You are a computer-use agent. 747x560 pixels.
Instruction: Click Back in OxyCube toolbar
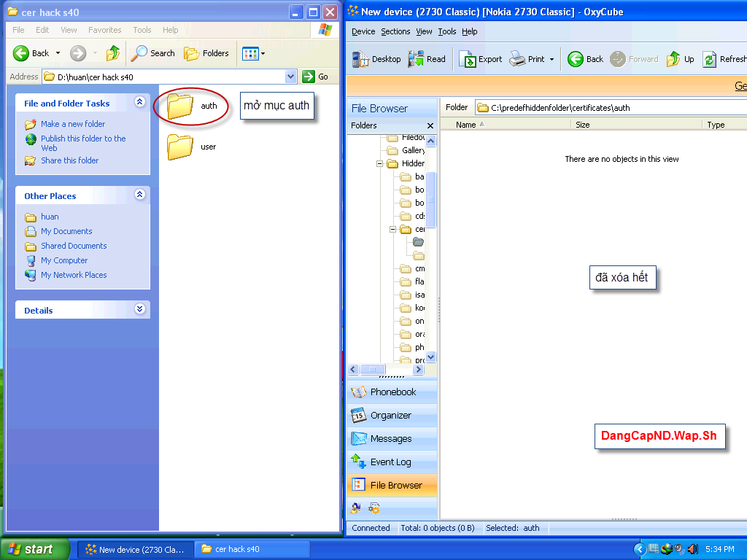(586, 59)
